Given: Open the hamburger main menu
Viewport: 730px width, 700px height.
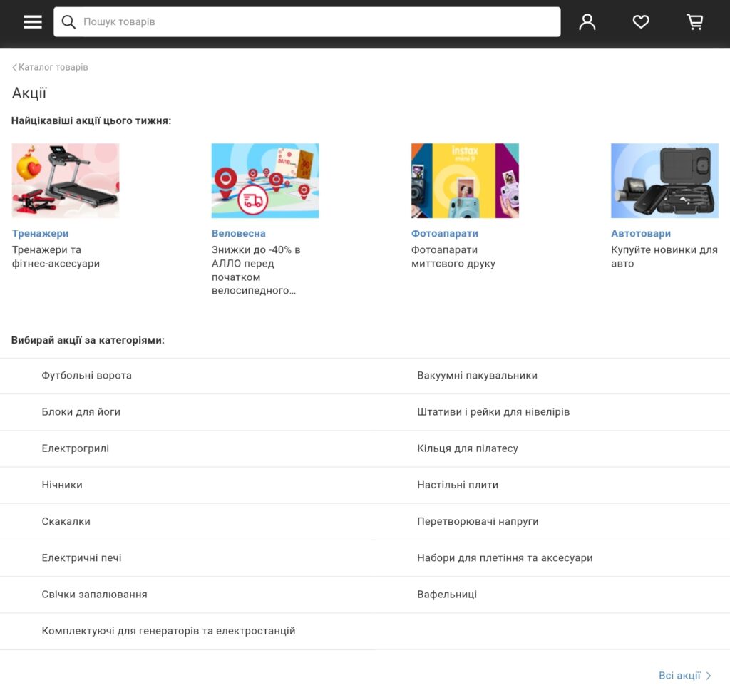Looking at the screenshot, I should click(x=33, y=22).
